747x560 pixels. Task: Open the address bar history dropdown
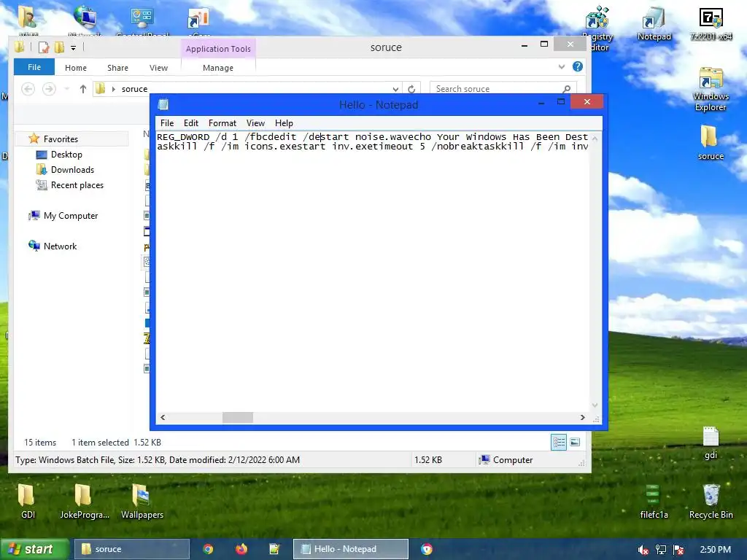tap(395, 89)
